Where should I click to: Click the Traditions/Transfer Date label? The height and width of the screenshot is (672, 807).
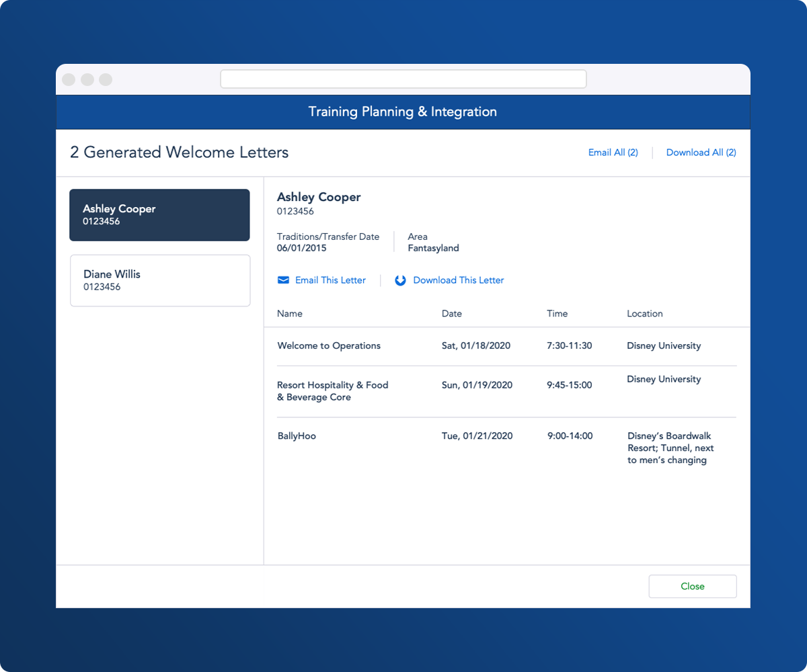[328, 237]
